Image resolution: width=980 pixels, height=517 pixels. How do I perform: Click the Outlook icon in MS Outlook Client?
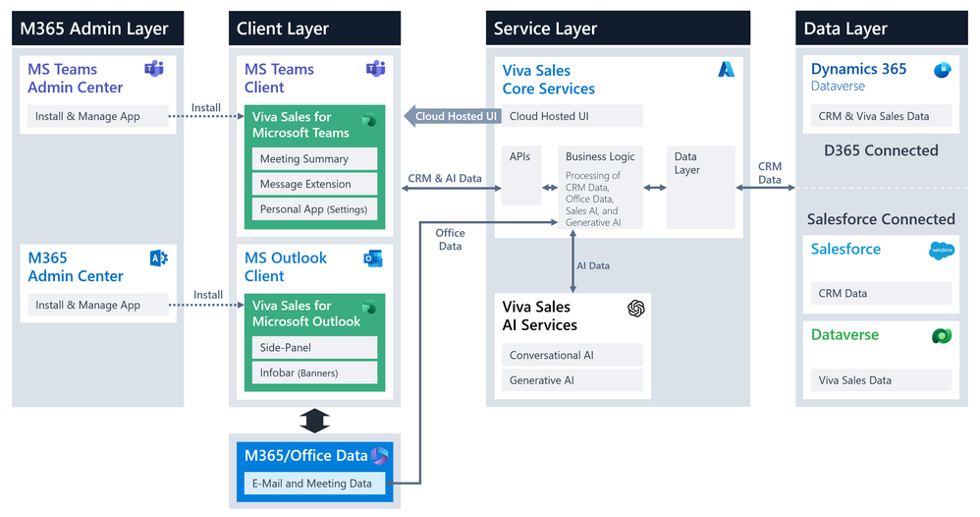click(x=373, y=258)
